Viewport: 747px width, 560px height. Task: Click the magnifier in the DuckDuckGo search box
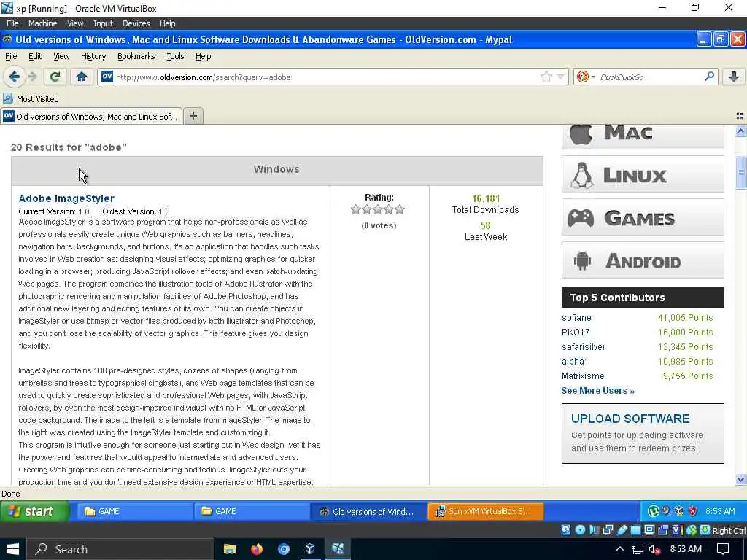tap(709, 76)
